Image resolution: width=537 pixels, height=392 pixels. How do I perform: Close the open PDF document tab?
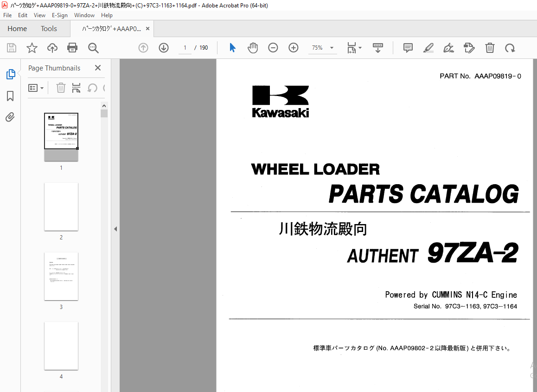pyautogui.click(x=147, y=29)
